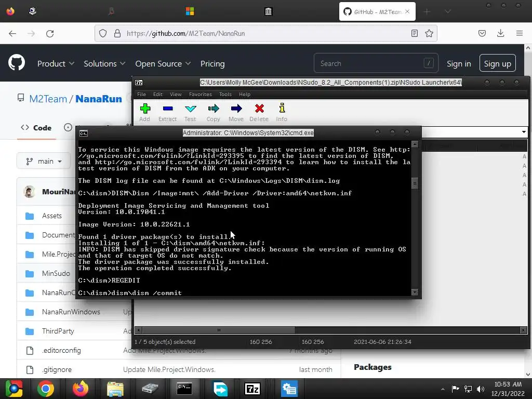Open the NanaRunWindows folder

pyautogui.click(x=71, y=312)
